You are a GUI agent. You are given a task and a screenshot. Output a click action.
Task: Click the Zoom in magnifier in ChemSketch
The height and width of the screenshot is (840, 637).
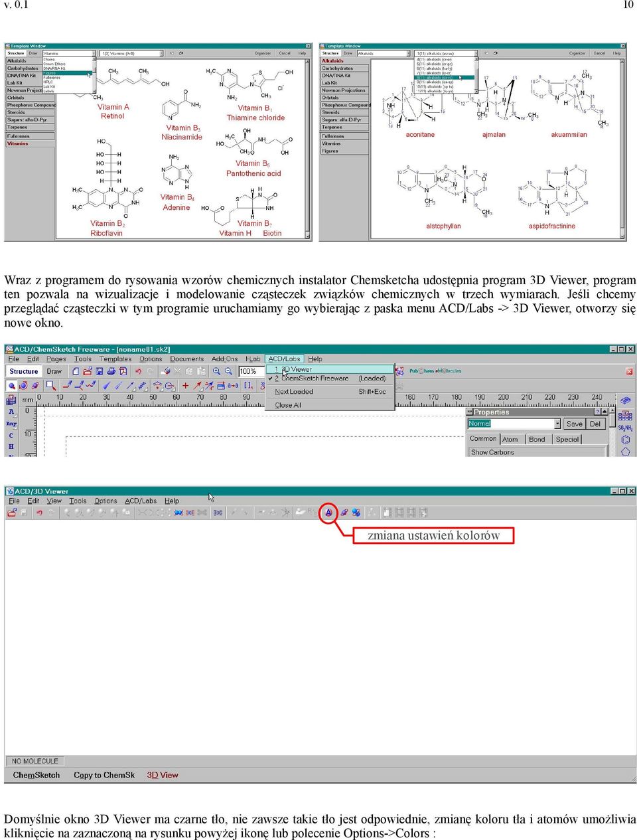(x=217, y=371)
